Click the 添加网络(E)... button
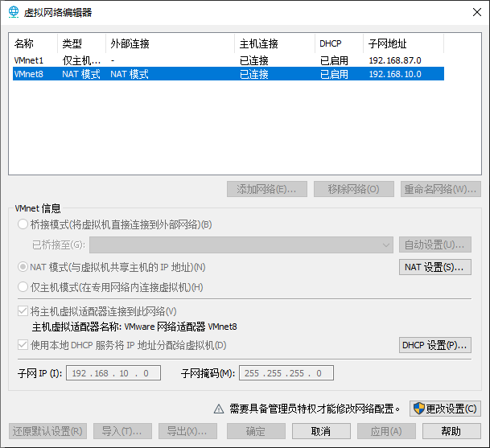 click(267, 189)
